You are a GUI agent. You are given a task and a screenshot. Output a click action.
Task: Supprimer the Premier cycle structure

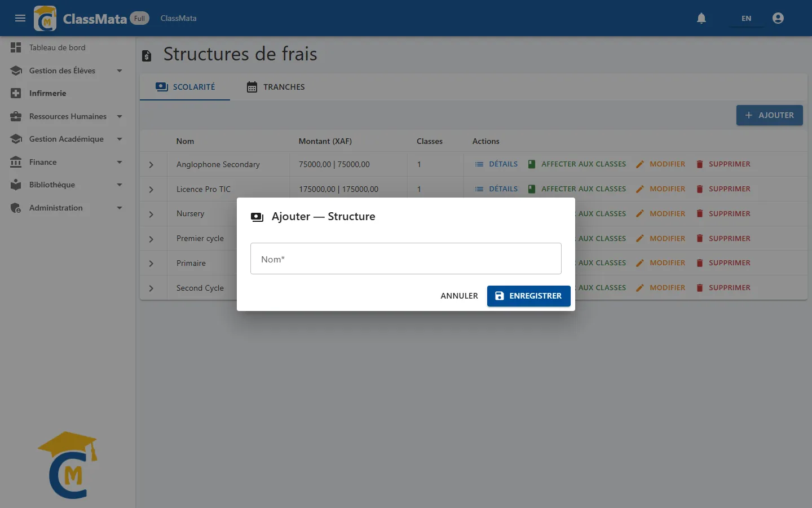pos(723,239)
